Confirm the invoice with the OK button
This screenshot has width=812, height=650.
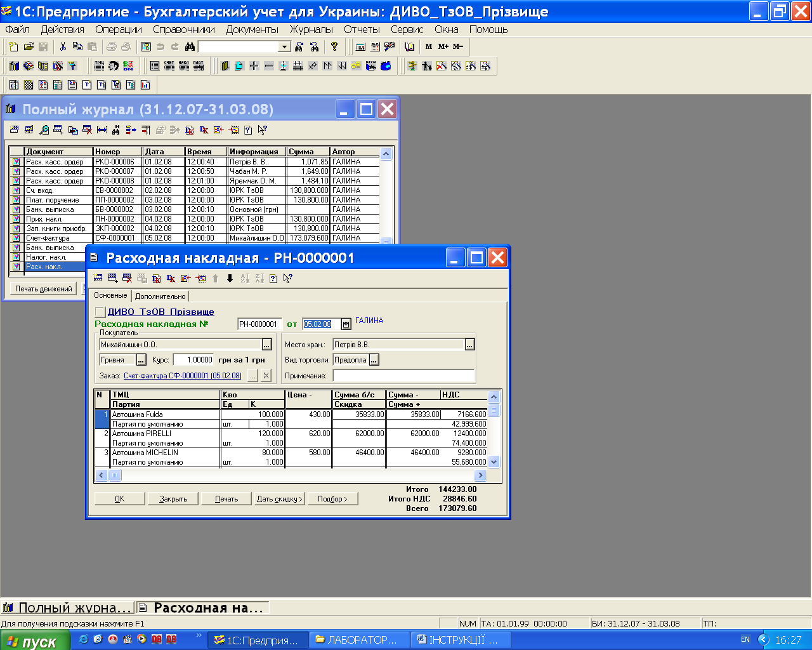(x=119, y=499)
